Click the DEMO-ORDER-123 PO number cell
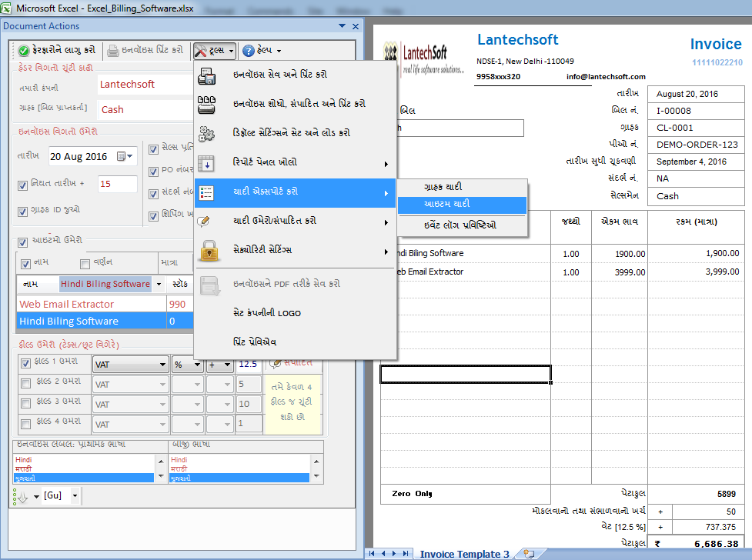This screenshot has width=752, height=560. click(697, 145)
